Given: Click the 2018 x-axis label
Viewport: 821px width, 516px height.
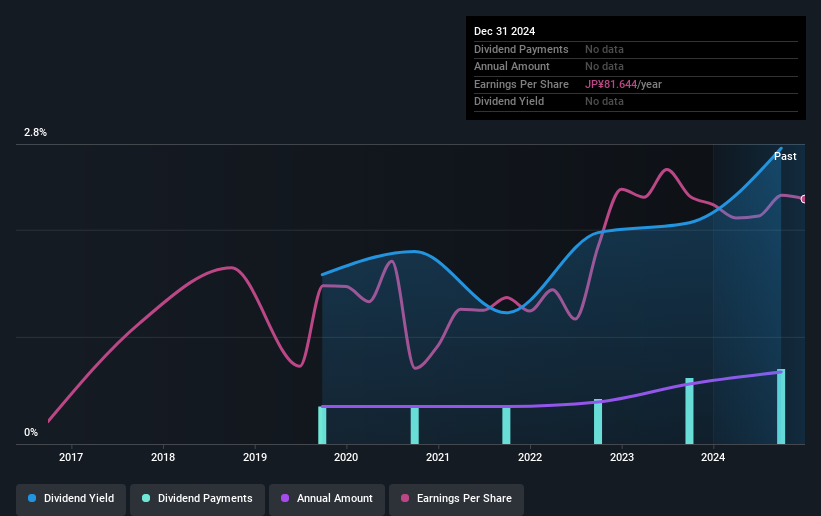Looking at the screenshot, I should pyautogui.click(x=163, y=457).
